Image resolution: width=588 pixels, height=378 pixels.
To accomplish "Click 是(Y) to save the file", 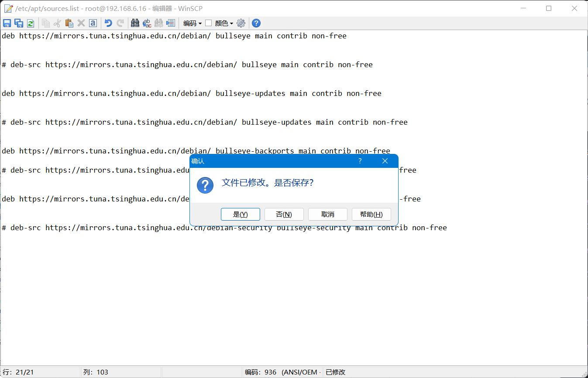I will point(241,214).
